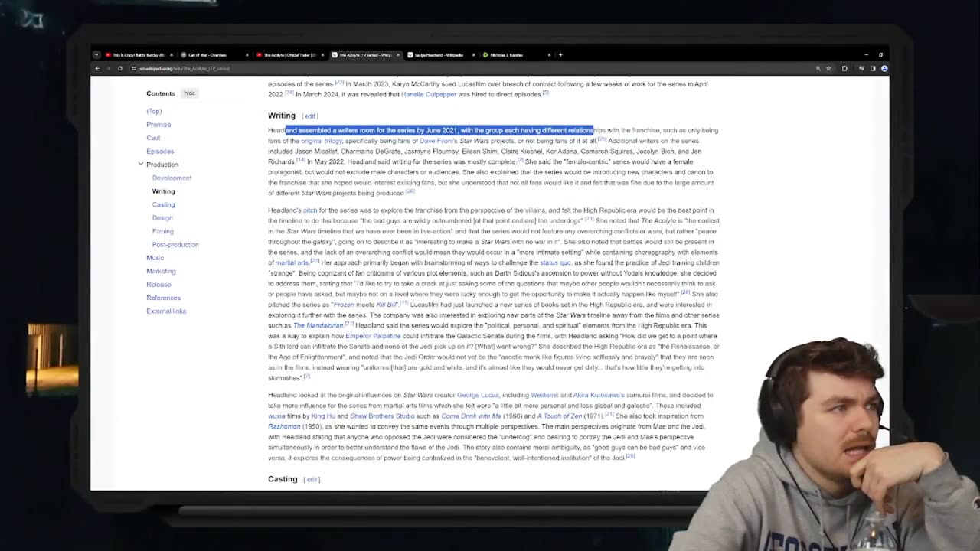
Task: Go back to the previous page
Action: pyautogui.click(x=97, y=68)
